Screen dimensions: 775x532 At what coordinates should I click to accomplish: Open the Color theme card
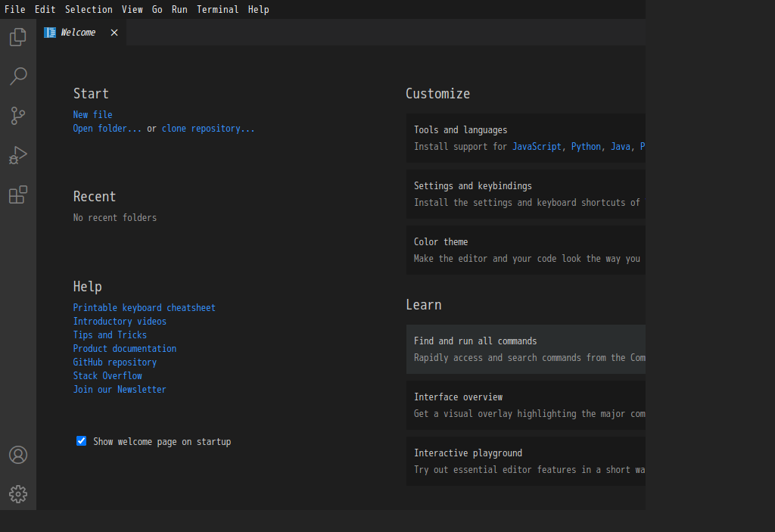(526, 250)
